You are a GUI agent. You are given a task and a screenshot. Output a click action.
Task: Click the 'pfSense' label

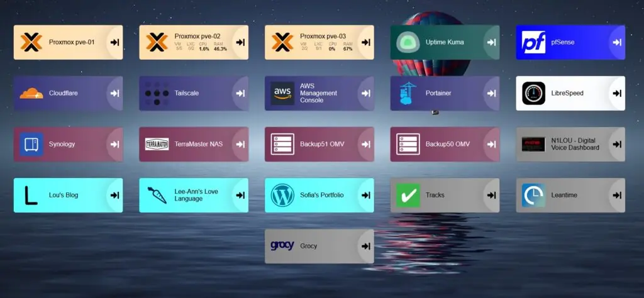(563, 42)
